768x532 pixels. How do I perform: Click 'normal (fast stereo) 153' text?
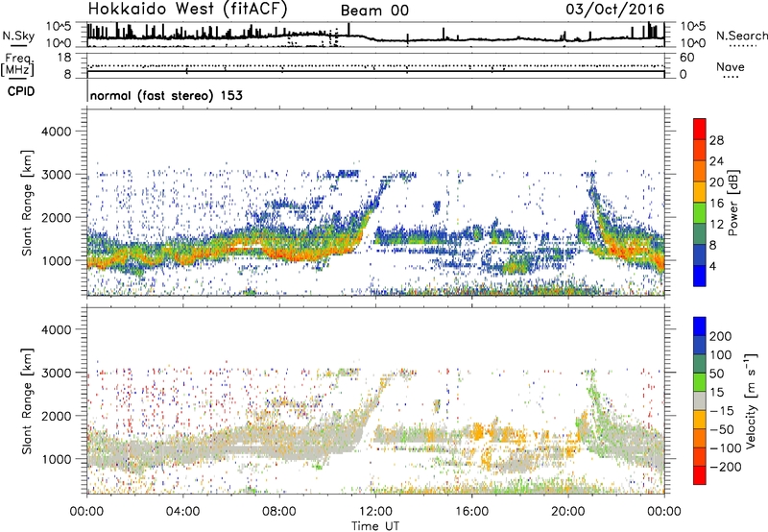166,95
